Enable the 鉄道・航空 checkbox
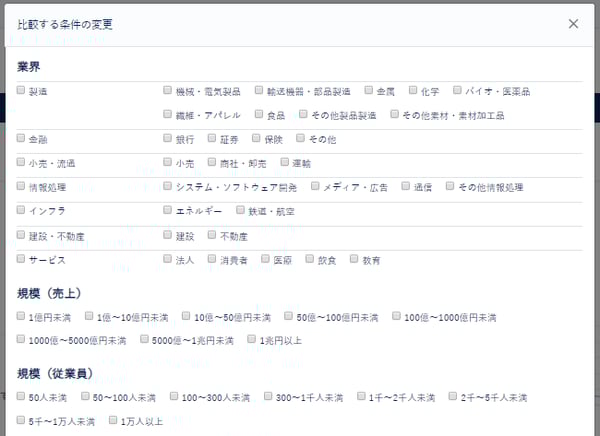 tap(240, 210)
